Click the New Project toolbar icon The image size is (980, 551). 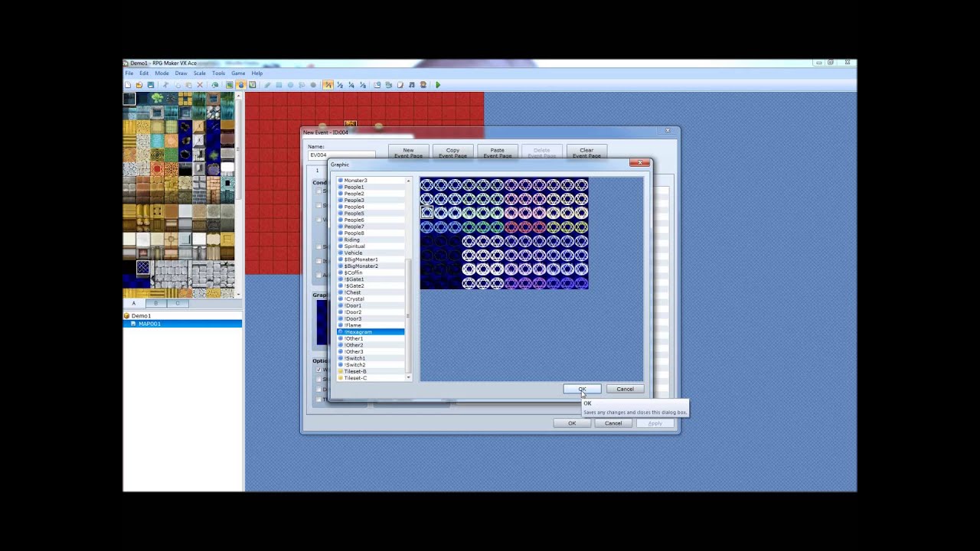[128, 85]
